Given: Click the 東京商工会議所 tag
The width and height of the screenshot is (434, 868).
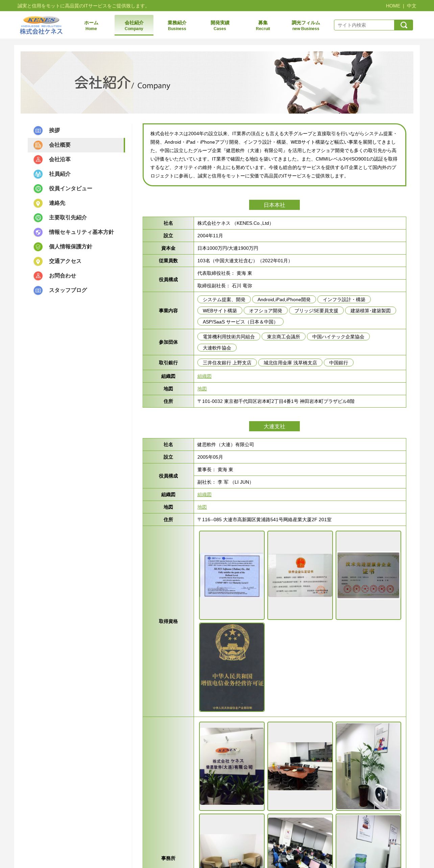Looking at the screenshot, I should pos(284,337).
